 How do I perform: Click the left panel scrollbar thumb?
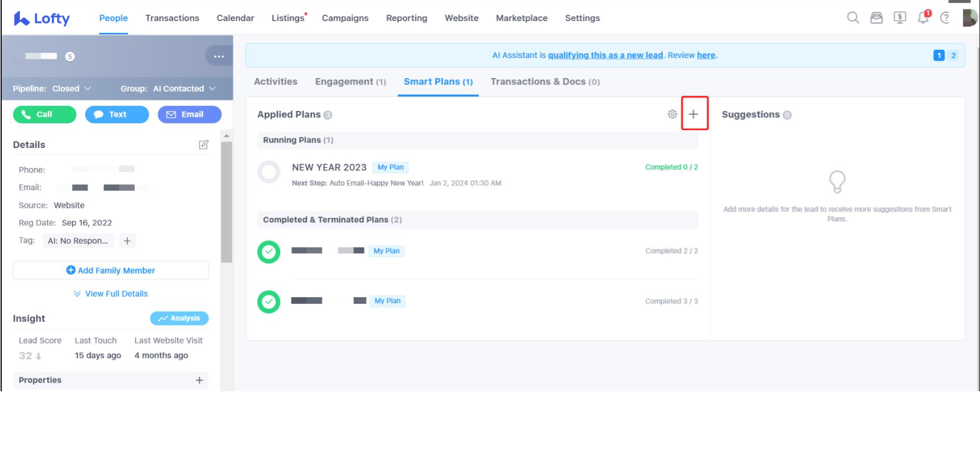(226, 202)
